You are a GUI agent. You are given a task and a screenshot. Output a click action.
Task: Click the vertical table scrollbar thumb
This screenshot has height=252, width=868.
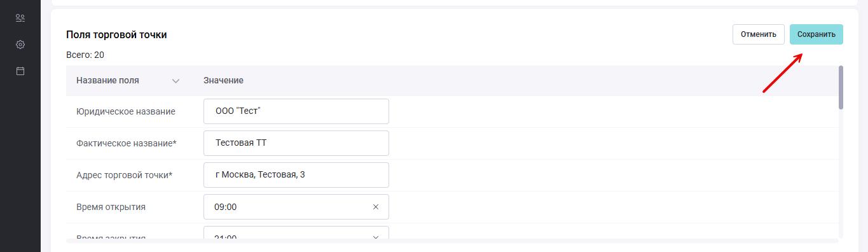841,87
